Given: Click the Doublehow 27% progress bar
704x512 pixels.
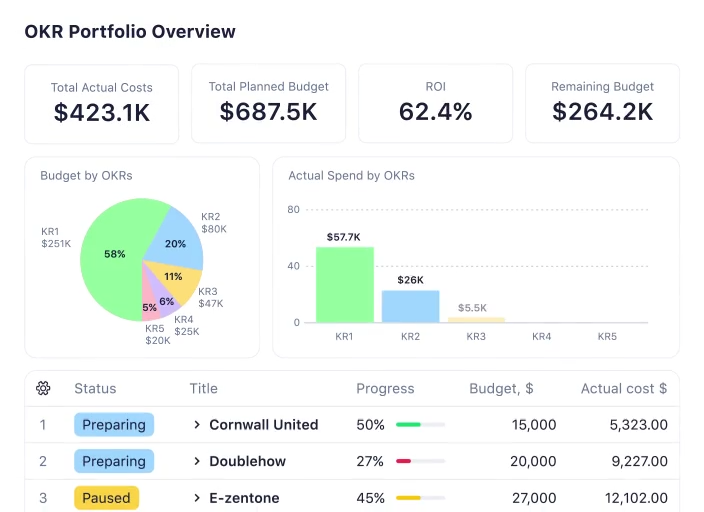Looking at the screenshot, I should [x=420, y=462].
